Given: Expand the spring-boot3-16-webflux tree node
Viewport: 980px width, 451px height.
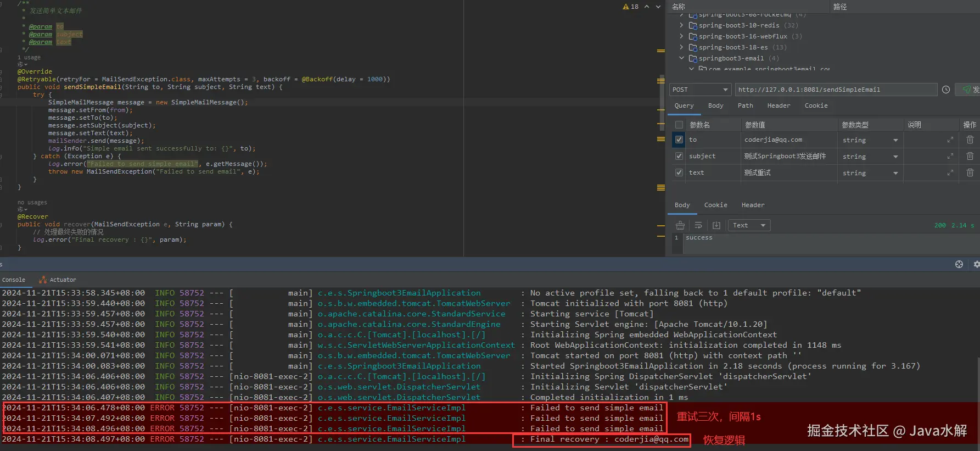Looking at the screenshot, I should tap(681, 36).
